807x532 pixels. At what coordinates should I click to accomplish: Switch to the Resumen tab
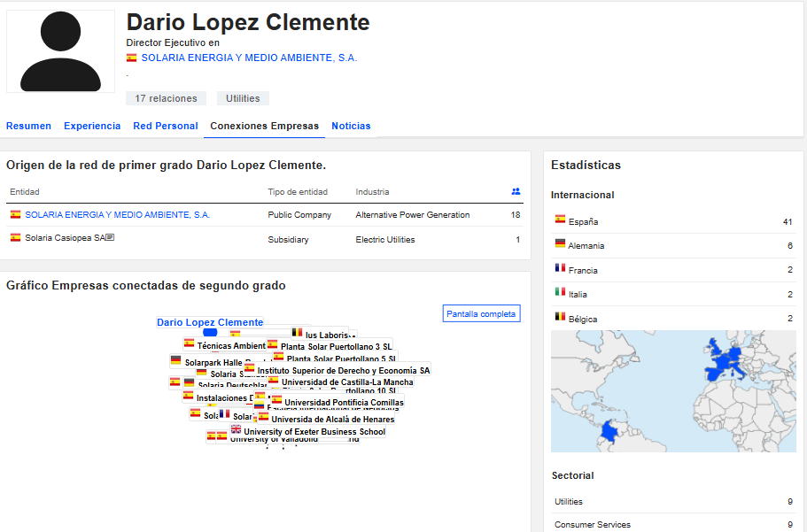click(29, 126)
